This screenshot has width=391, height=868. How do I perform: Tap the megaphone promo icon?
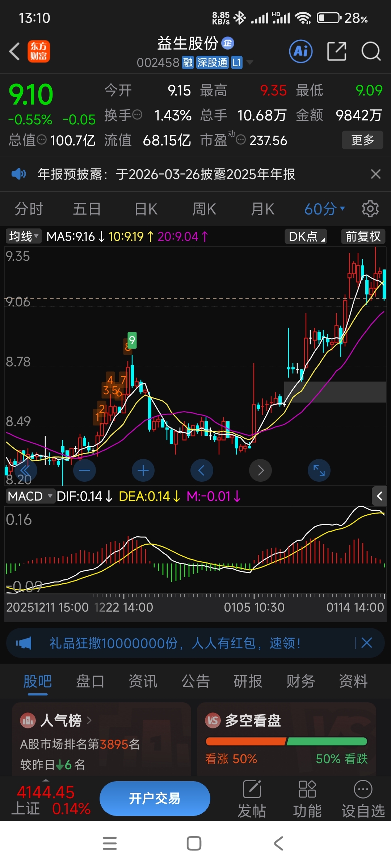[24, 643]
